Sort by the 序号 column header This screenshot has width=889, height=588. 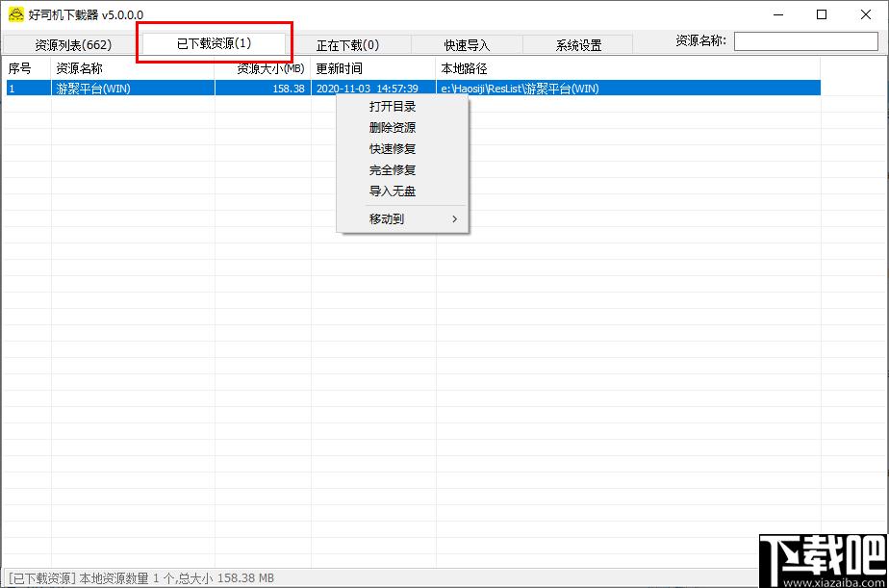pos(27,68)
